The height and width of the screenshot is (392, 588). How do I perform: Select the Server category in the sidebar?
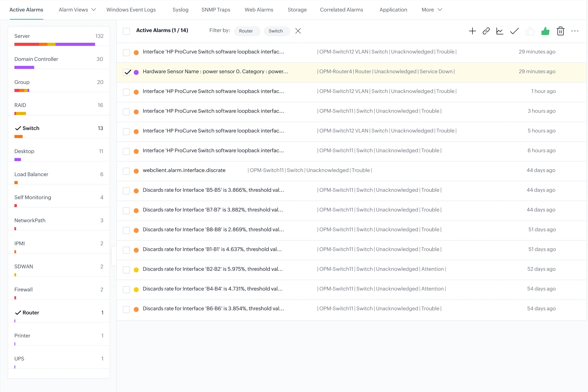59,36
